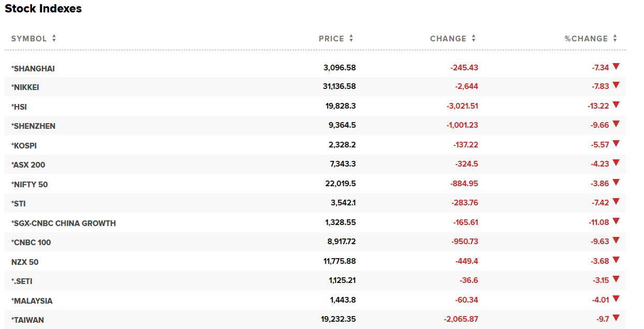Image resolution: width=644 pixels, height=329 pixels.
Task: Sort table by Symbol column arrows
Action: tap(54, 39)
